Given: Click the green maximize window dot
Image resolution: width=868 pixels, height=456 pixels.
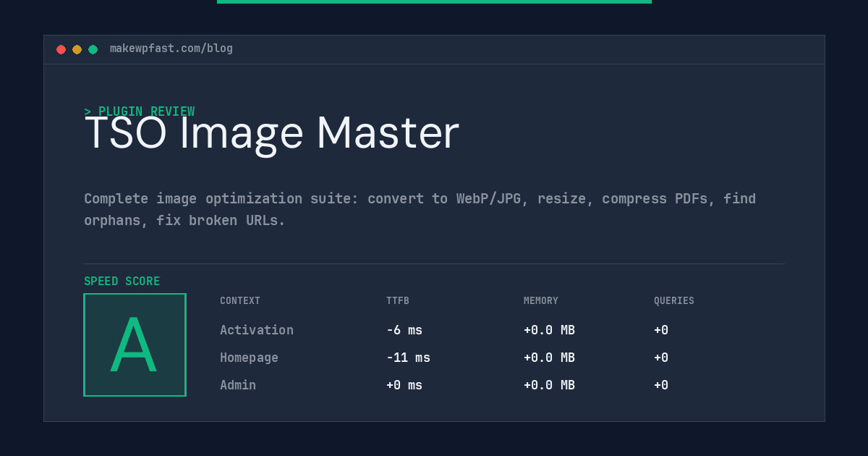Looking at the screenshot, I should (x=93, y=49).
